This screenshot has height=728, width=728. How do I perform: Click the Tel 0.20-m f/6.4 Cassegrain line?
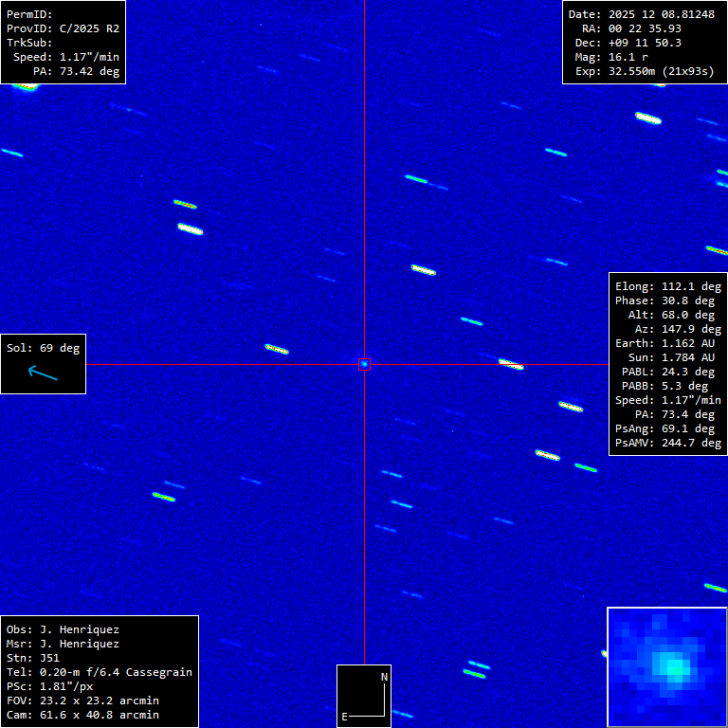coord(100,672)
